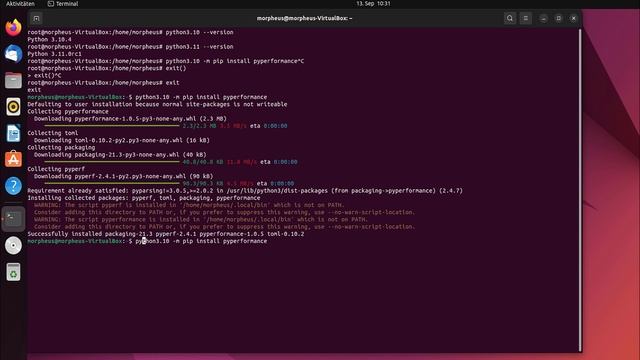Click the 'Python 3.10.4' output line

tap(49, 40)
